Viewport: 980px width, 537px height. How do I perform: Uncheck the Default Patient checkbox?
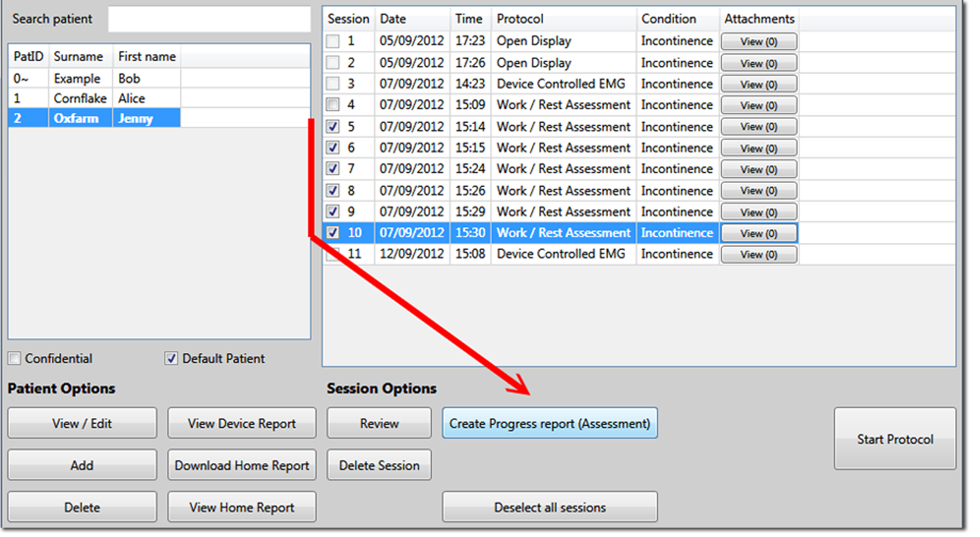click(x=171, y=358)
